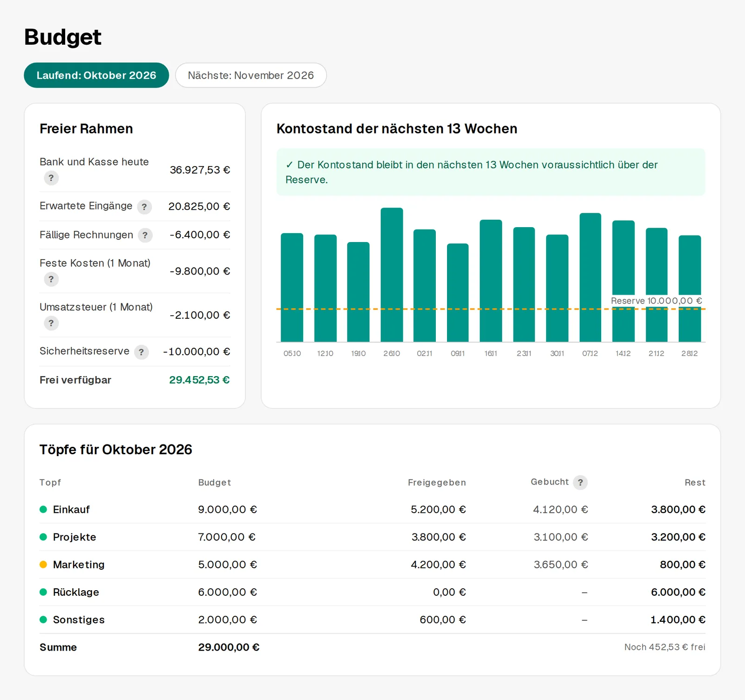Click the Summe total 29.000,00 €
Screen dimensions: 745x700
tap(229, 647)
